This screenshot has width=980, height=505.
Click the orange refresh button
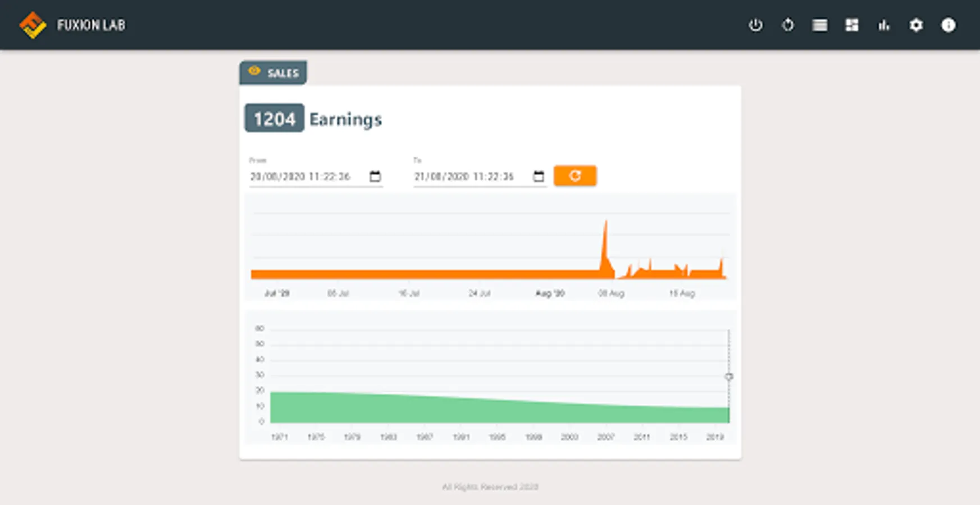coord(575,176)
